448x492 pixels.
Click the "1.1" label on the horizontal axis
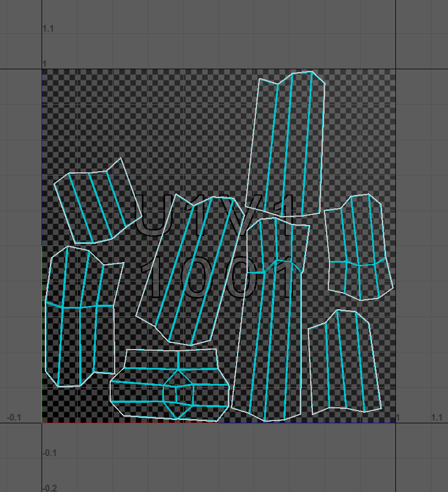click(x=436, y=417)
